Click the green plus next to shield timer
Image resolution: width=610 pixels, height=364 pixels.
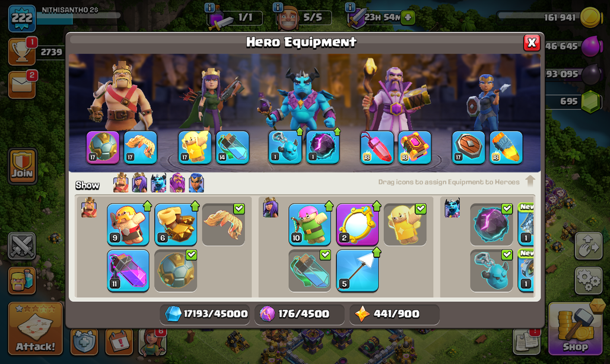pos(408,17)
